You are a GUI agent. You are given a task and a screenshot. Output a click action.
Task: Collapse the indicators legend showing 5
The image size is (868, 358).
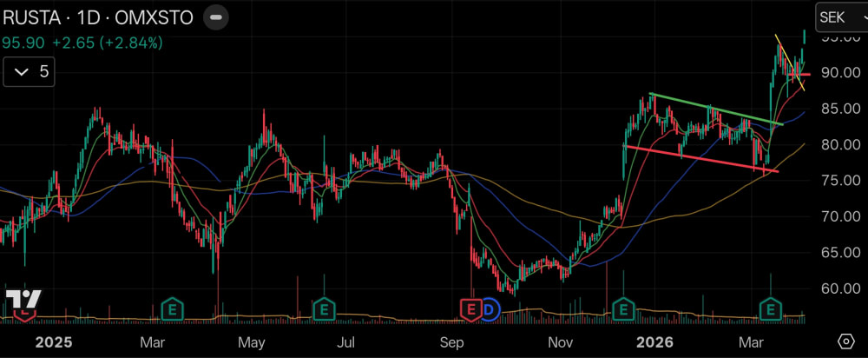(x=29, y=72)
